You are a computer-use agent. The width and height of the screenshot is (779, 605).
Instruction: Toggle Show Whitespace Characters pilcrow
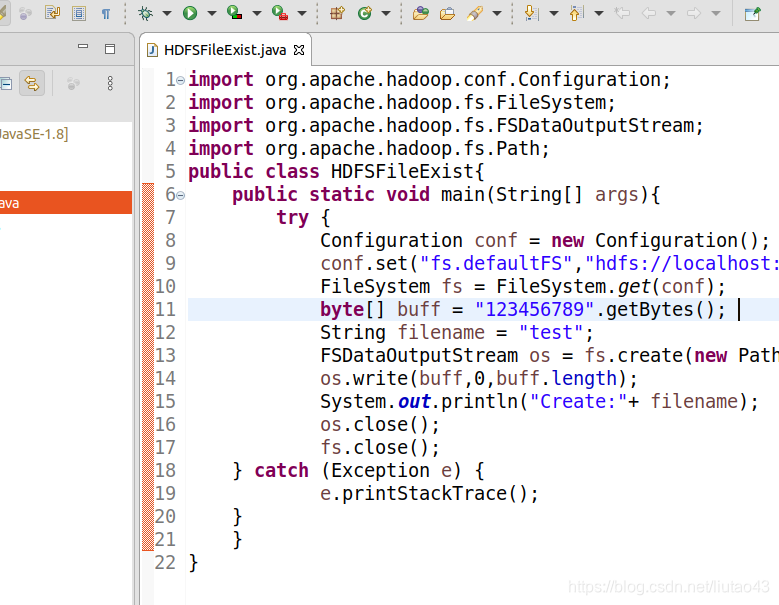(x=106, y=13)
